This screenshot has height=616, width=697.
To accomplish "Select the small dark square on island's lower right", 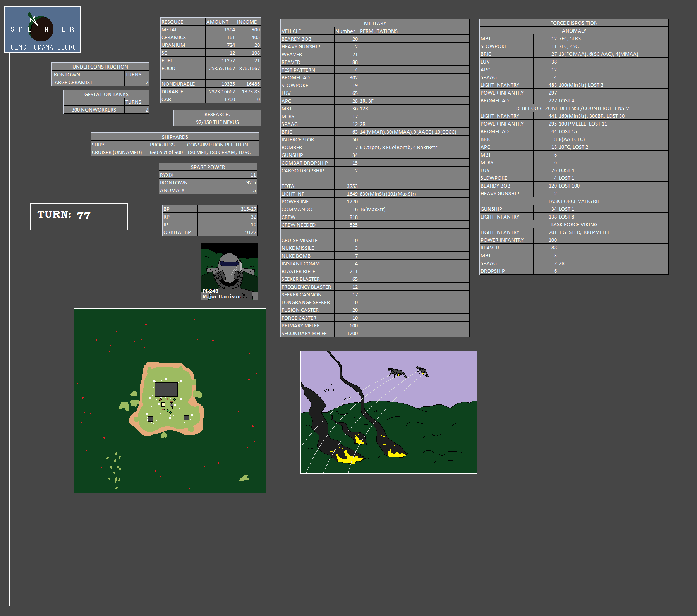I will click(x=186, y=418).
